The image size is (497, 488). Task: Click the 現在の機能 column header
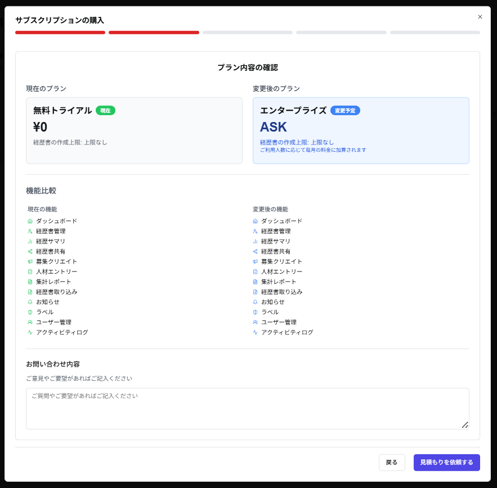click(x=42, y=209)
